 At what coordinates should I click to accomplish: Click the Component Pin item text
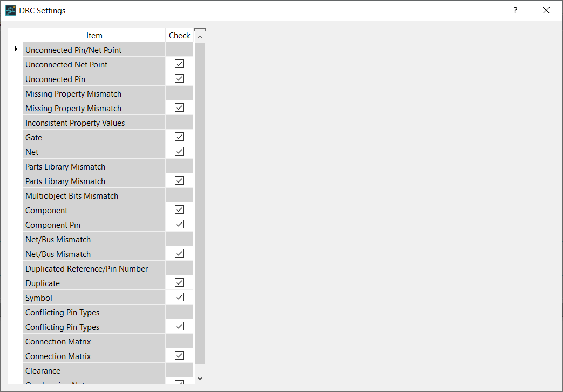[53, 225]
